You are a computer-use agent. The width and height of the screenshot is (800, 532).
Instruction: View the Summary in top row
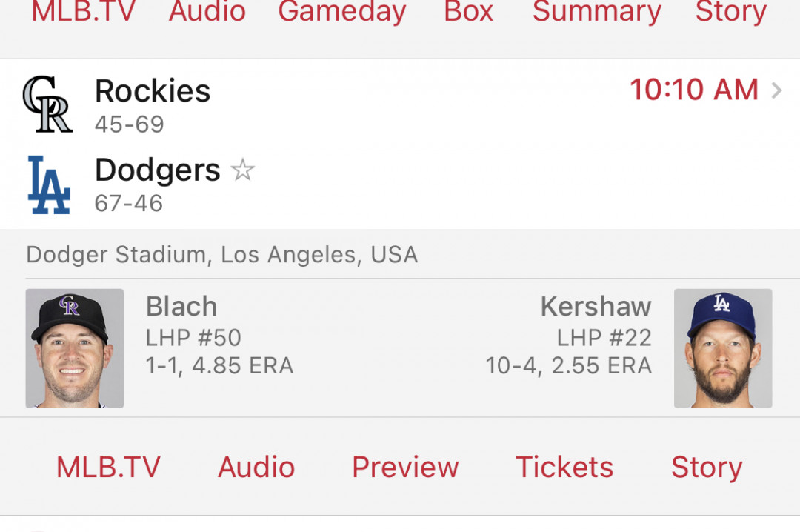coord(597,11)
